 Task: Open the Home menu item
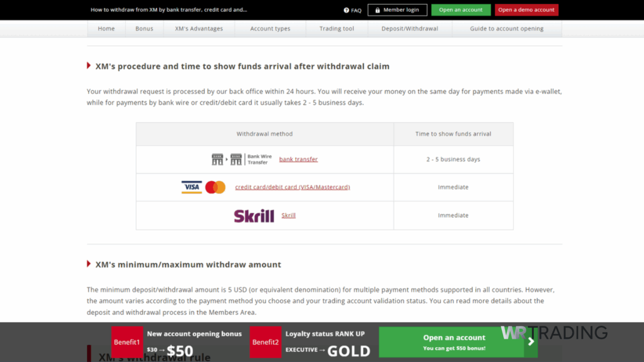tap(106, 28)
